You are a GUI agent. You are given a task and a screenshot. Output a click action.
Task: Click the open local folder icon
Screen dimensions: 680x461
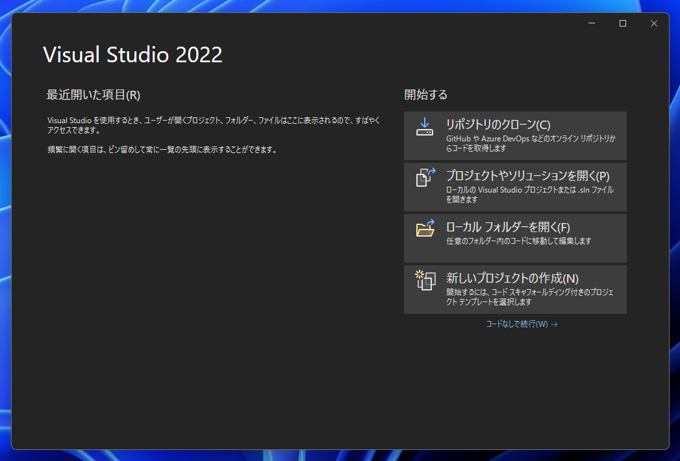[x=425, y=228]
